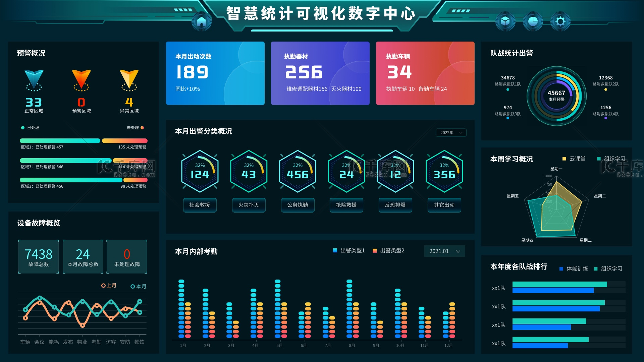Viewport: 644px width, 362px height.
Task: Click the hexagon gauge showing 356
Action: click(444, 171)
